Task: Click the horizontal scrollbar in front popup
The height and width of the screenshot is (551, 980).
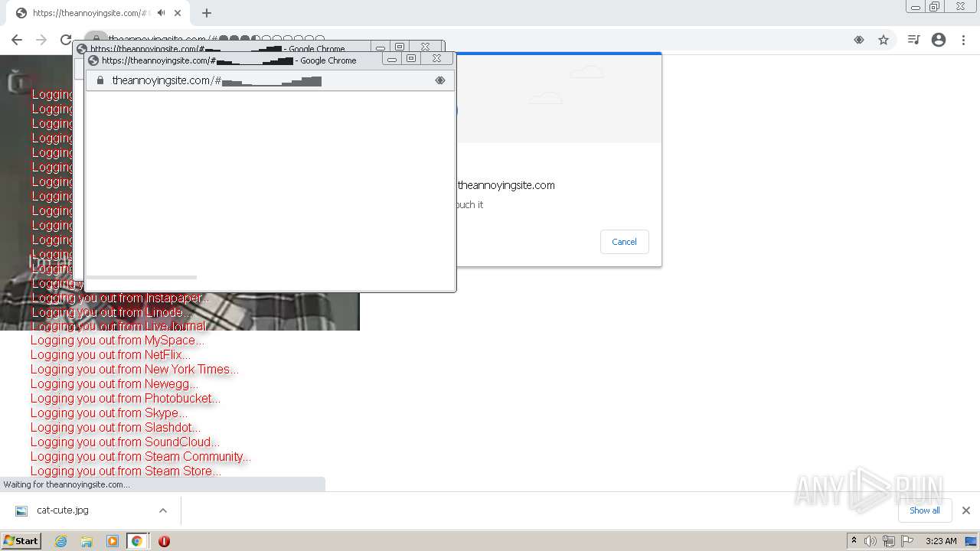Action: pos(142,277)
